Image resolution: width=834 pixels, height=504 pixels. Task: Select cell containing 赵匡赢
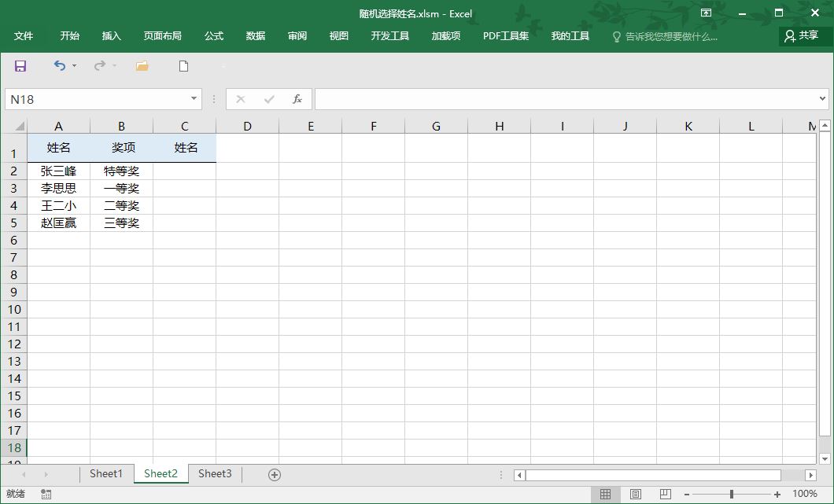58,223
